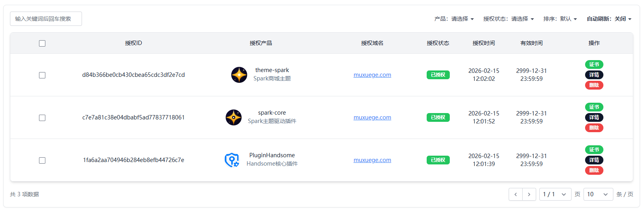Image resolution: width=644 pixels, height=211 pixels.
Task: Open the 排序 sort menu
Action: pos(560,19)
